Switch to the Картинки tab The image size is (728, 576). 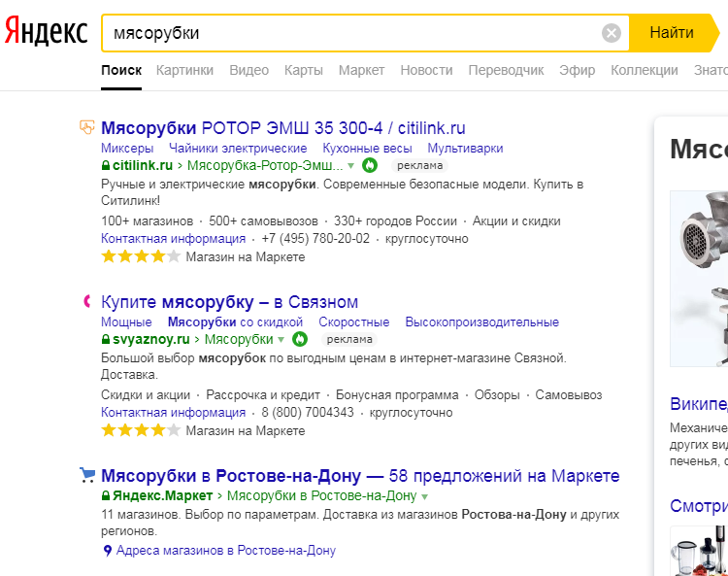pyautogui.click(x=184, y=70)
